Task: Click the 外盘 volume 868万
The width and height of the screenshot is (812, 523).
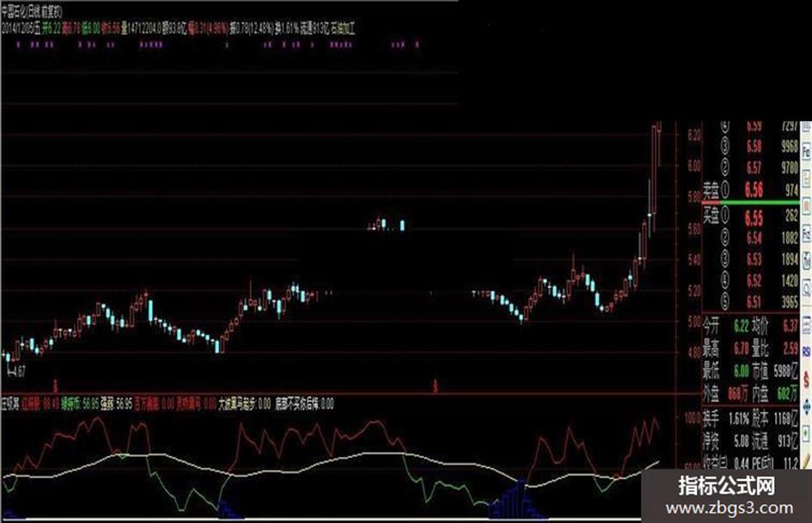Action: coord(737,394)
